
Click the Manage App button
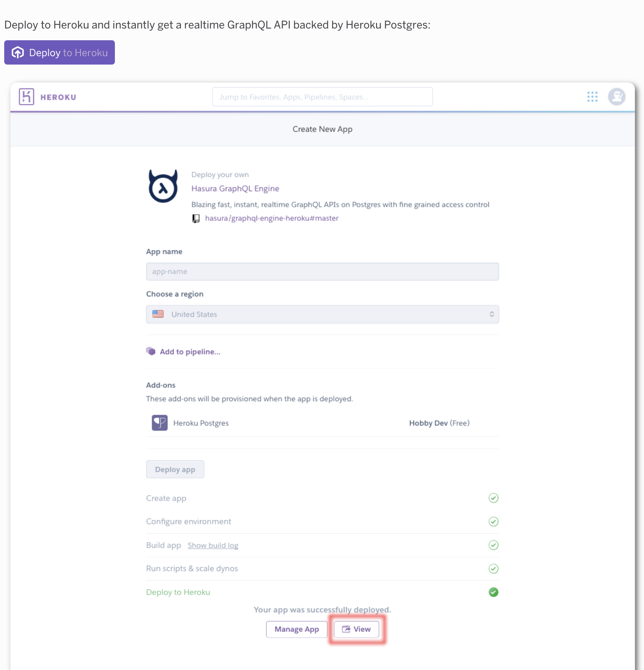click(x=296, y=629)
